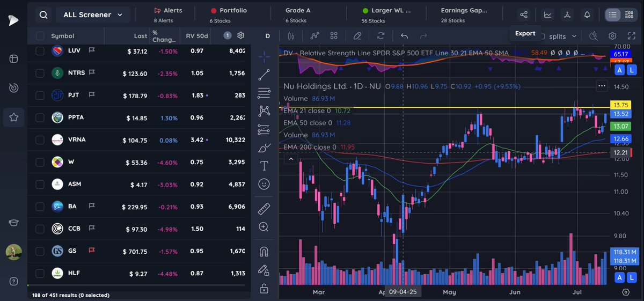Undo the last chart action
644x301 pixels.
405,36
